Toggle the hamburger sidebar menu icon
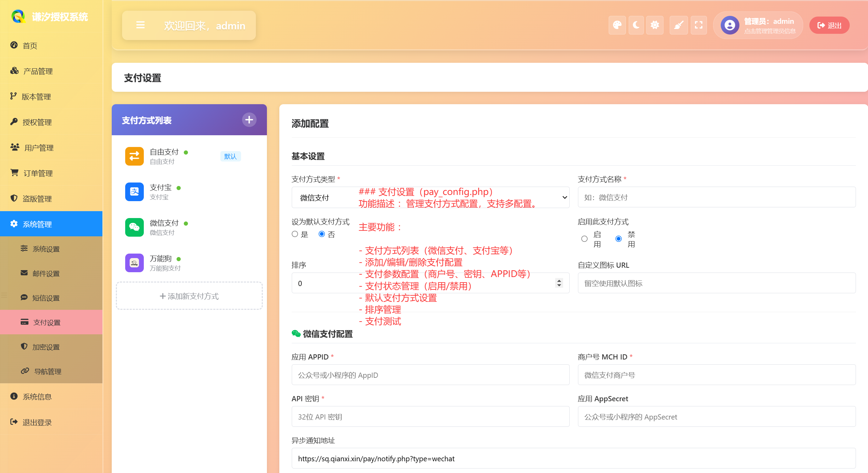 [x=140, y=25]
